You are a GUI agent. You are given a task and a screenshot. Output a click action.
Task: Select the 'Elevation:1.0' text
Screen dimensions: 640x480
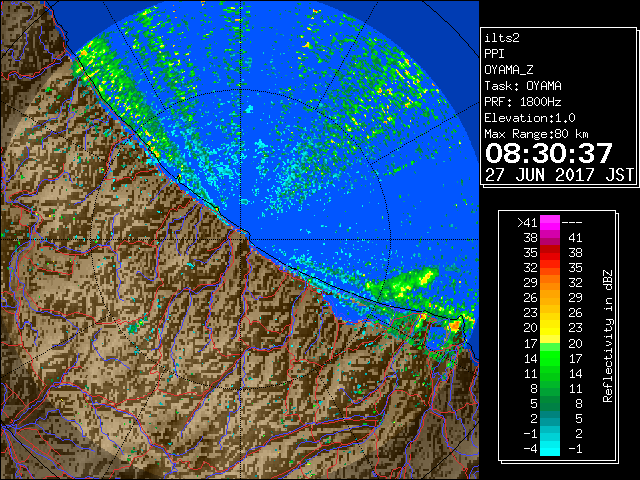pyautogui.click(x=530, y=118)
